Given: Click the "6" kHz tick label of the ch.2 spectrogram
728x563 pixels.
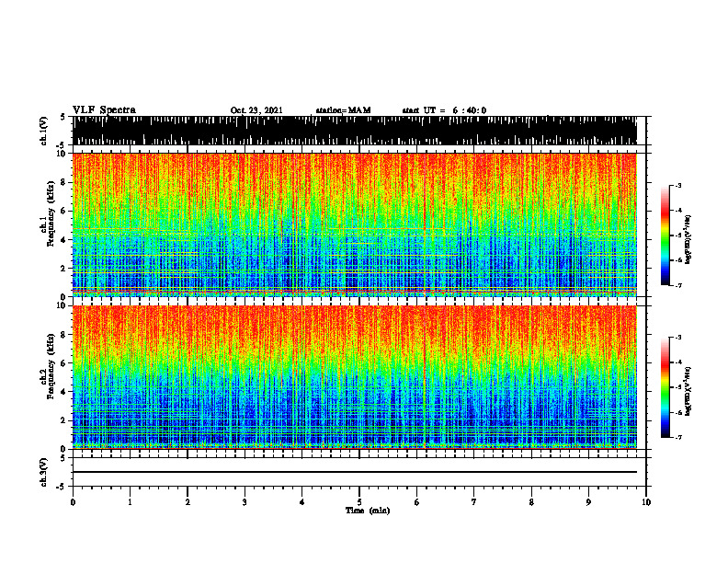Looking at the screenshot, I should [64, 363].
